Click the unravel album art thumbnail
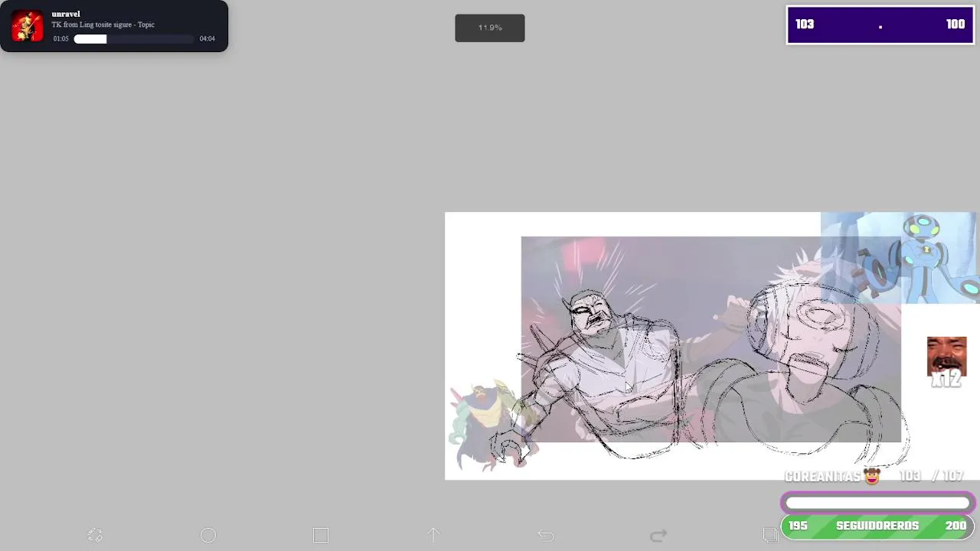The height and width of the screenshot is (551, 980). click(28, 26)
